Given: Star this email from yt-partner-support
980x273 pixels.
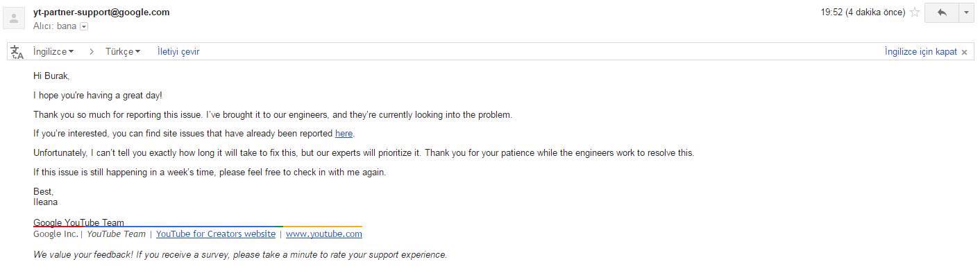Looking at the screenshot, I should click(915, 12).
